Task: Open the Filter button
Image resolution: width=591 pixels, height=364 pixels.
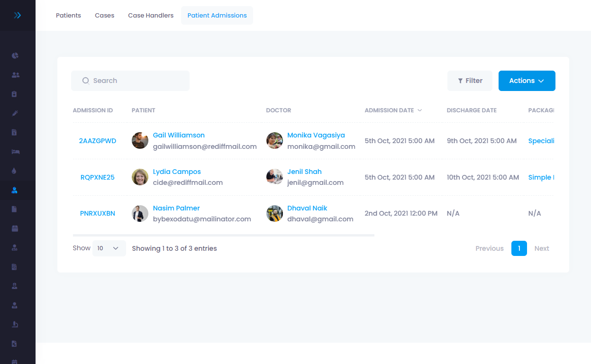Action: pos(470,81)
